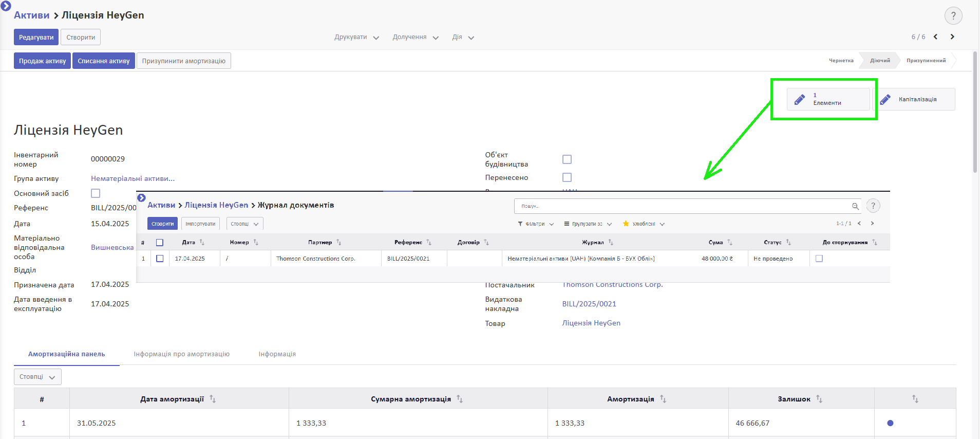The image size is (980, 439).
Task: Expand the Друкувати dropdown
Action: click(356, 37)
